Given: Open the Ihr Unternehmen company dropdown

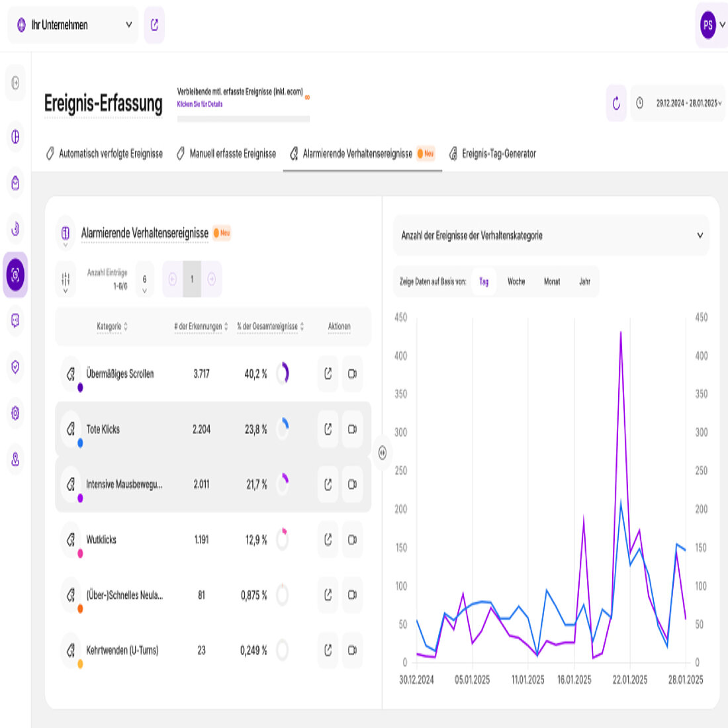Looking at the screenshot, I should (x=73, y=25).
